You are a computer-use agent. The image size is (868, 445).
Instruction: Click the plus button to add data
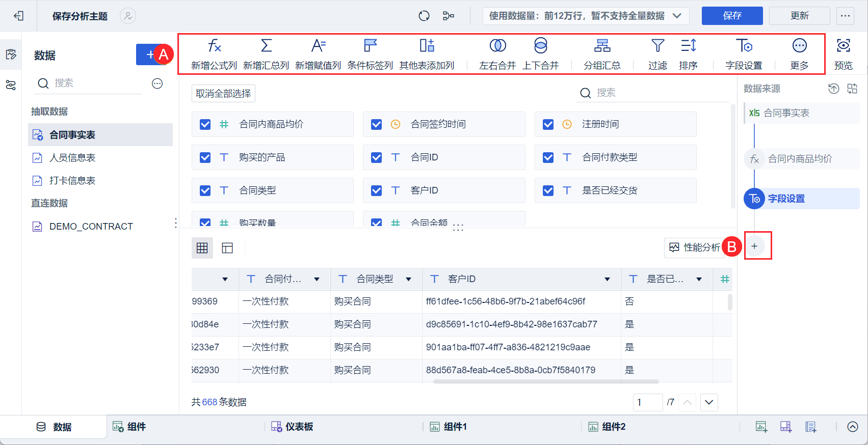(150, 54)
